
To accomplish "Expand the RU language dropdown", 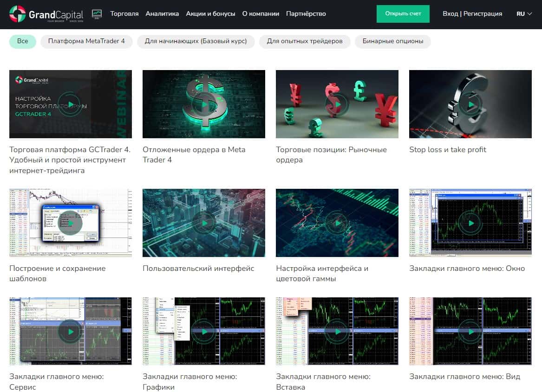I will 524,14.
